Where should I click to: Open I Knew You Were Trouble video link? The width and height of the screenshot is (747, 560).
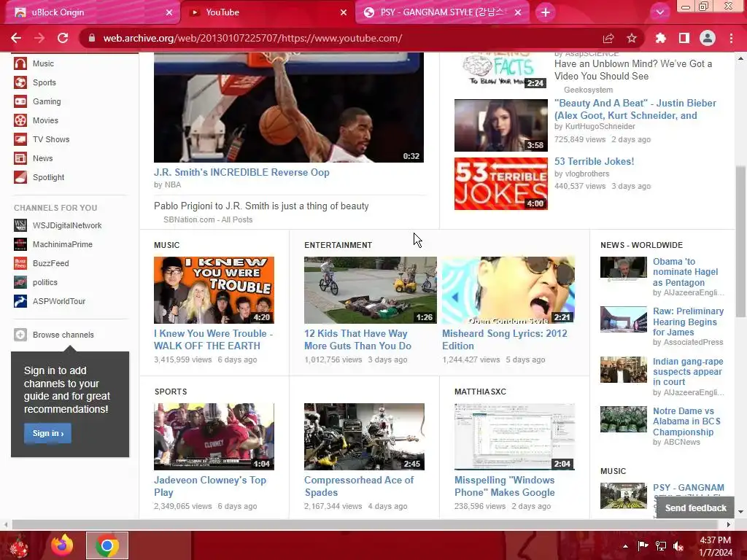pos(213,340)
